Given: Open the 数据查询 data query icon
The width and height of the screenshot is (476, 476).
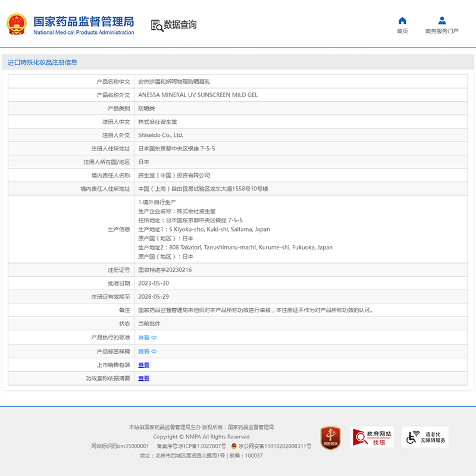Looking at the screenshot, I should tap(156, 25).
